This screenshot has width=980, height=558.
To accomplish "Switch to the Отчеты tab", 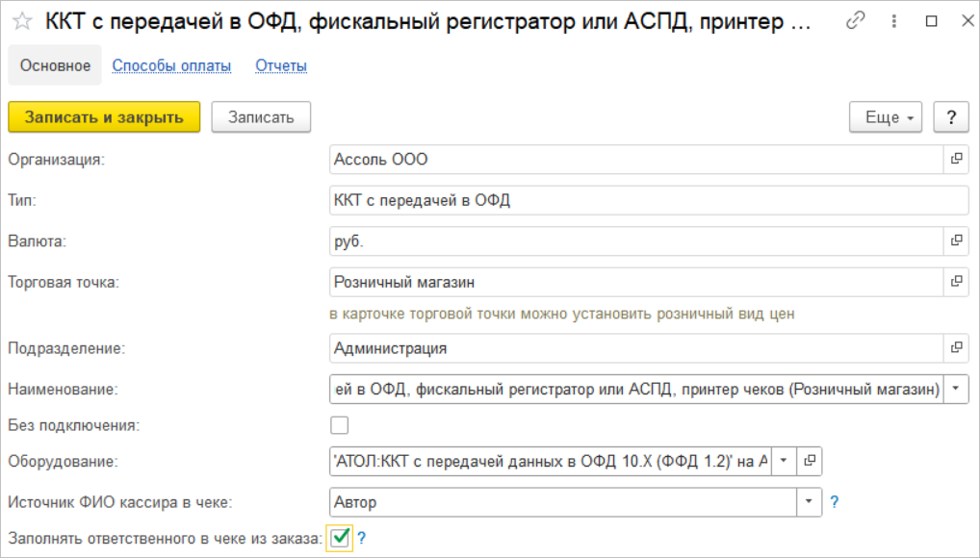I will click(281, 65).
